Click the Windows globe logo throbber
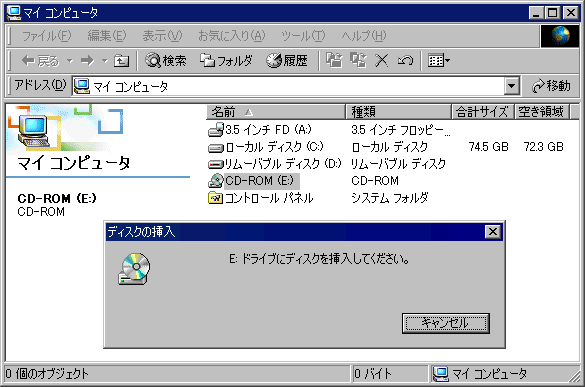 click(x=560, y=36)
